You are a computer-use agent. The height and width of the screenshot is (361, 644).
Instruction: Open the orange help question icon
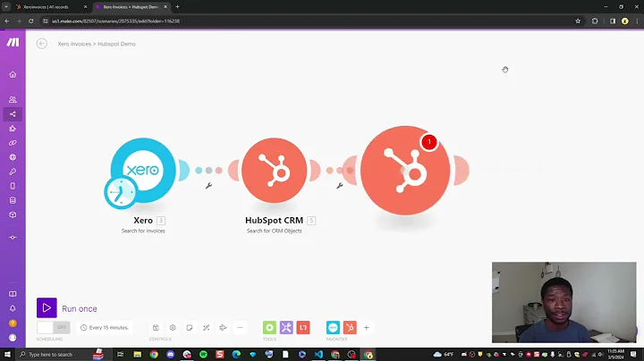coord(13,323)
